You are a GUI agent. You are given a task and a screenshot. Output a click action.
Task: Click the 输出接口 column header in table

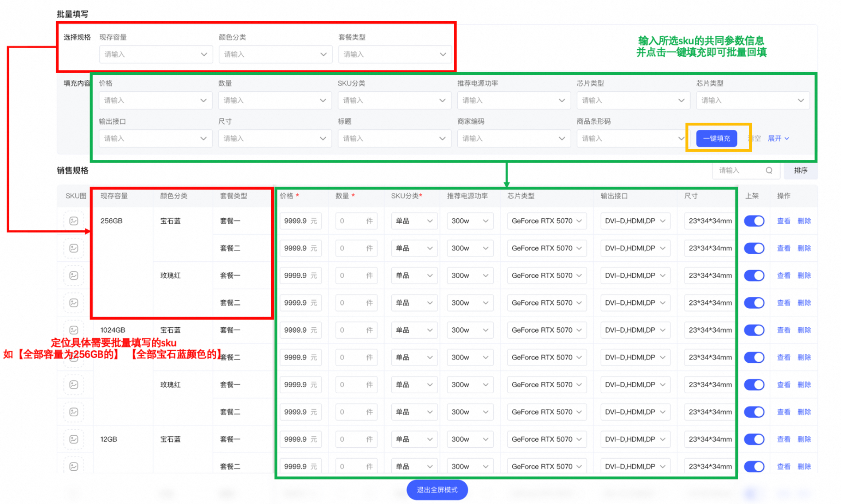[614, 196]
